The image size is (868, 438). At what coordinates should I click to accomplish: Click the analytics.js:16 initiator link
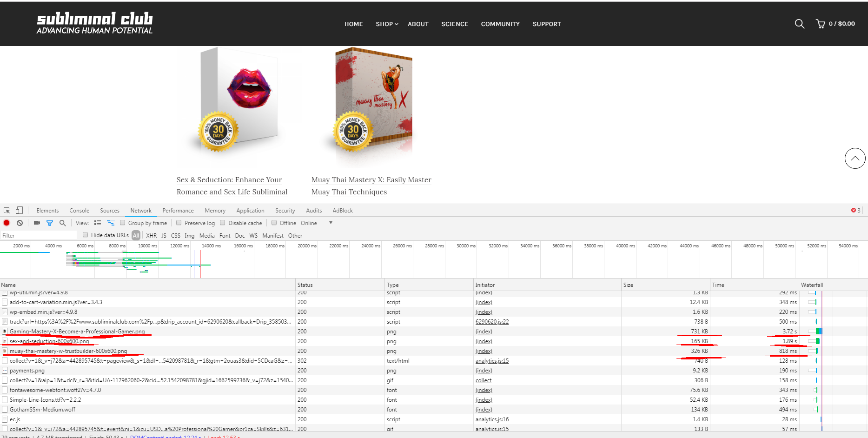pyautogui.click(x=492, y=419)
